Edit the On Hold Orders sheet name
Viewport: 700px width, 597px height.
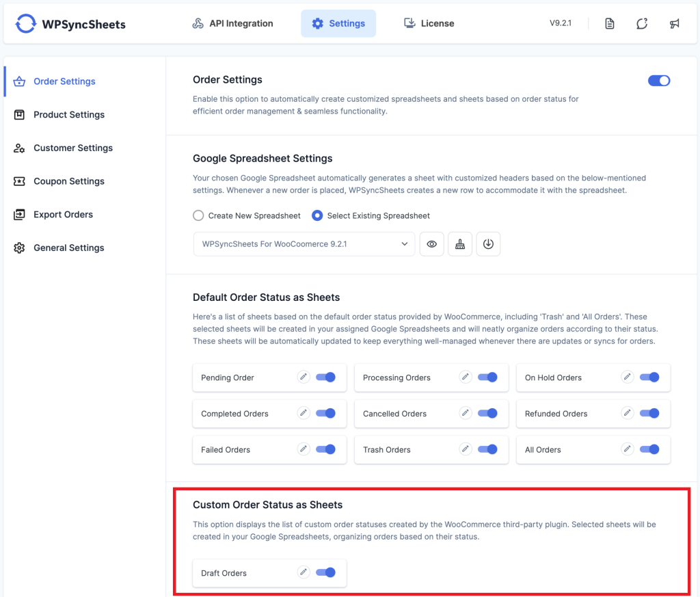click(628, 377)
